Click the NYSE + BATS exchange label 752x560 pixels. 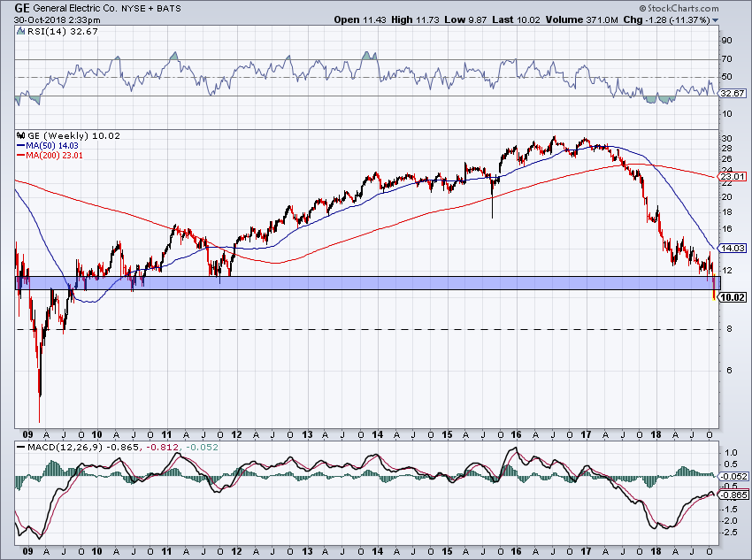(x=151, y=9)
